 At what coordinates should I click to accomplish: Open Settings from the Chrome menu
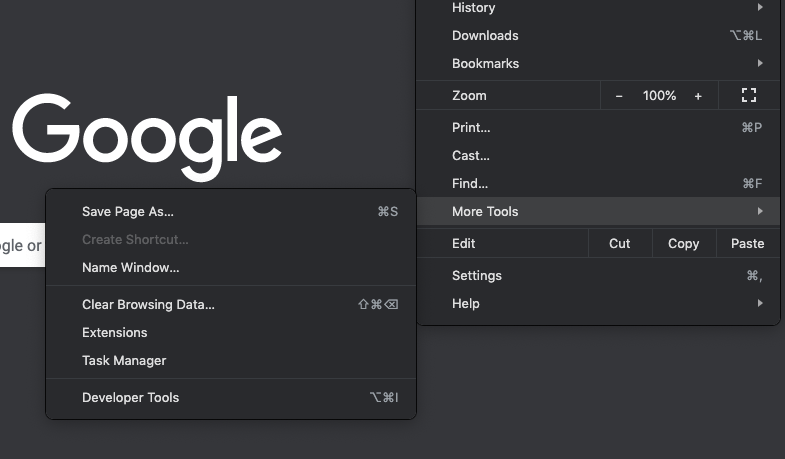point(598,276)
